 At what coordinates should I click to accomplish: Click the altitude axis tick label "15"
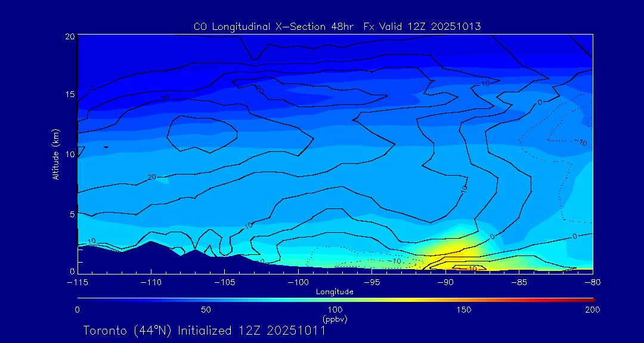coord(70,94)
